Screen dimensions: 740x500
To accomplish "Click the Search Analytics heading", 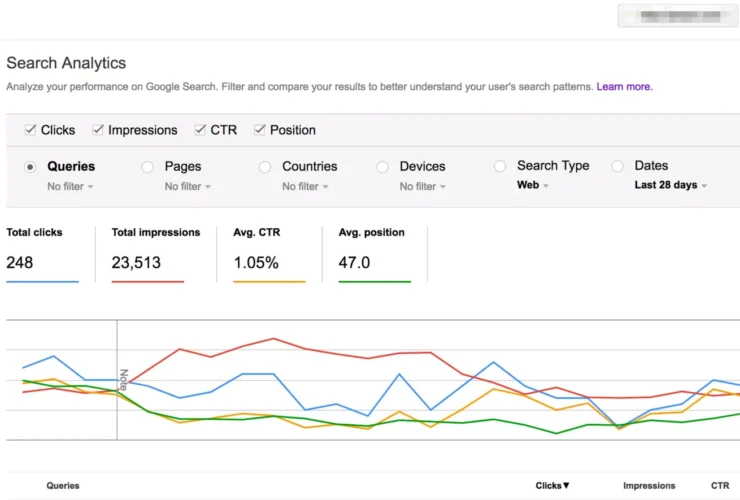I will coord(66,63).
